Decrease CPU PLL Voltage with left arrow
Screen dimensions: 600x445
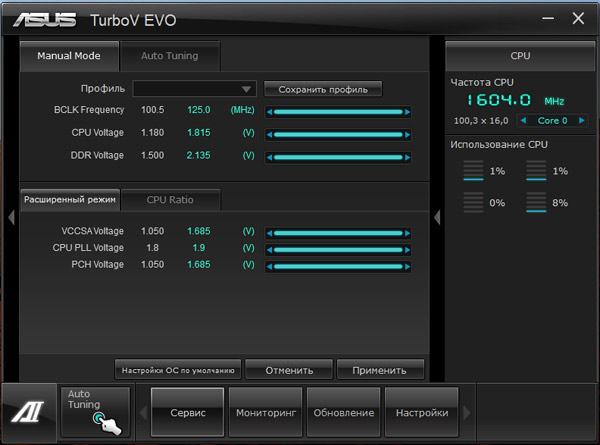[269, 250]
